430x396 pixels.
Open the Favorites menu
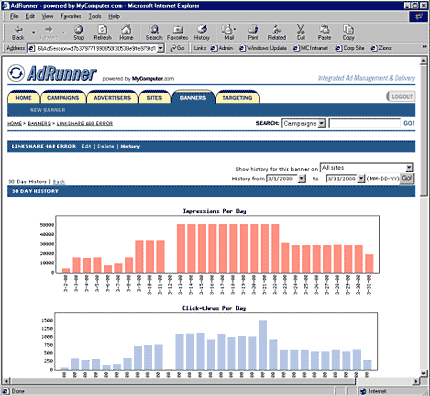click(71, 16)
